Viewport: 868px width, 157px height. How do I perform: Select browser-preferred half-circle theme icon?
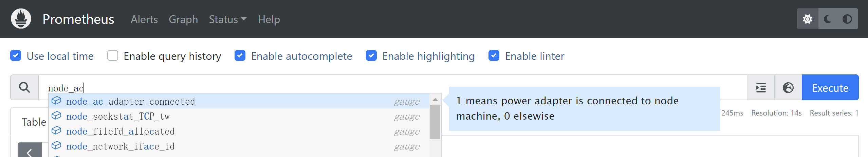(847, 19)
